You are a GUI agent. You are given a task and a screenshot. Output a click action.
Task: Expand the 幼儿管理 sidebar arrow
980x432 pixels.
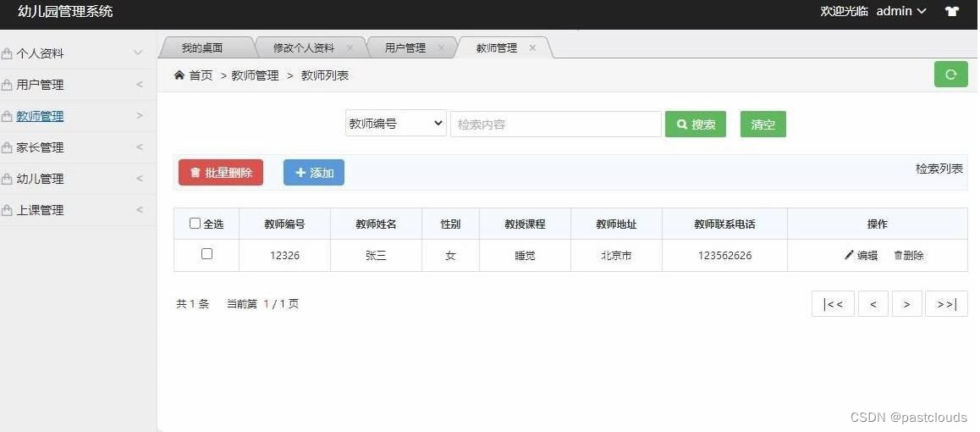(140, 179)
